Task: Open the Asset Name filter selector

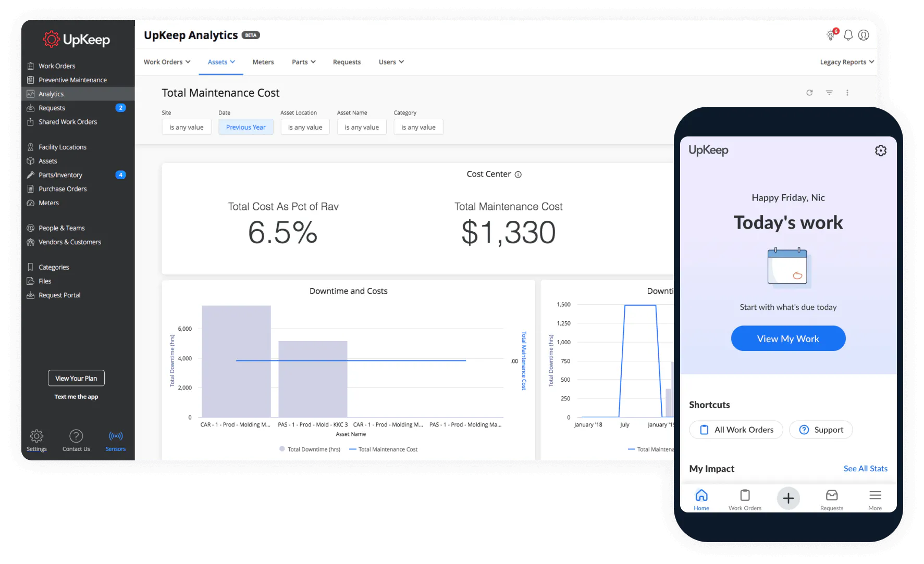Action: tap(362, 127)
